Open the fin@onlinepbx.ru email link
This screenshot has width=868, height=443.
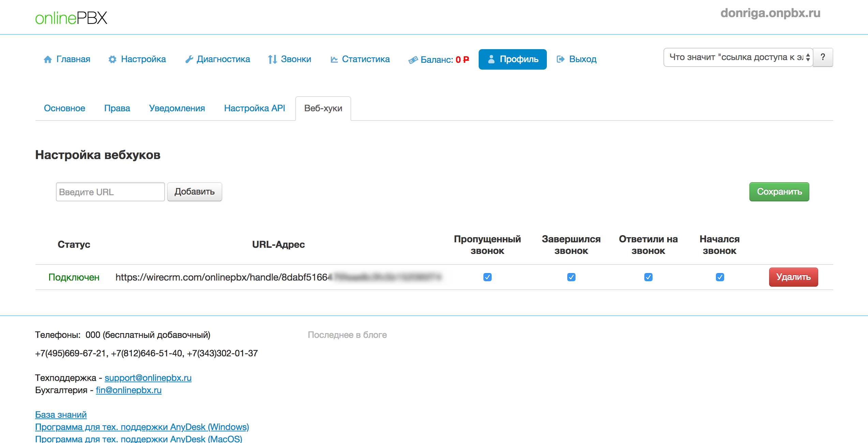click(129, 390)
